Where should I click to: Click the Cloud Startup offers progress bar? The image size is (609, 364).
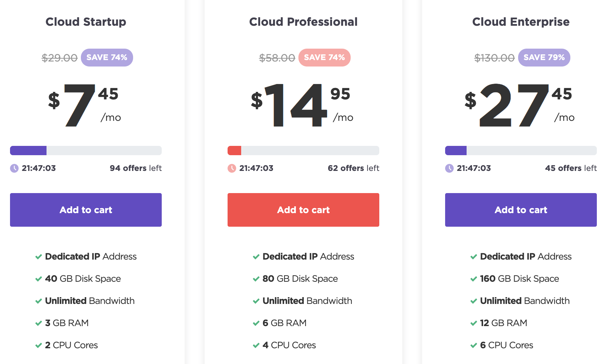pos(86,151)
